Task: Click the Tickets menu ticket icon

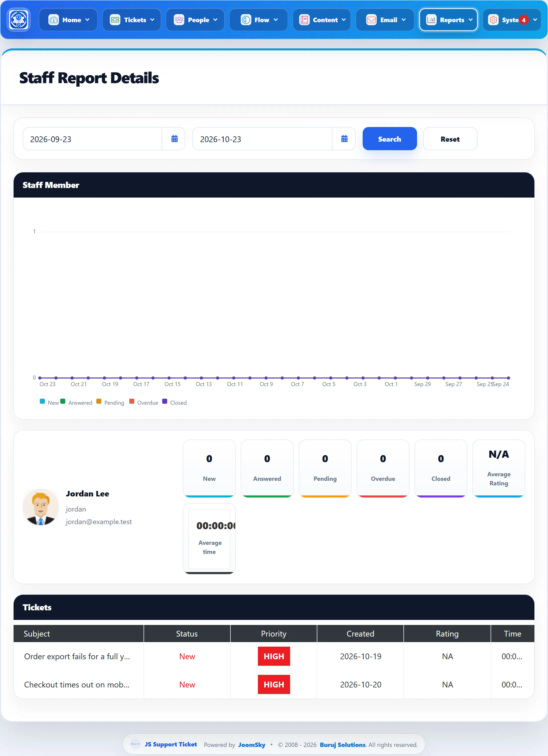Action: (x=115, y=20)
